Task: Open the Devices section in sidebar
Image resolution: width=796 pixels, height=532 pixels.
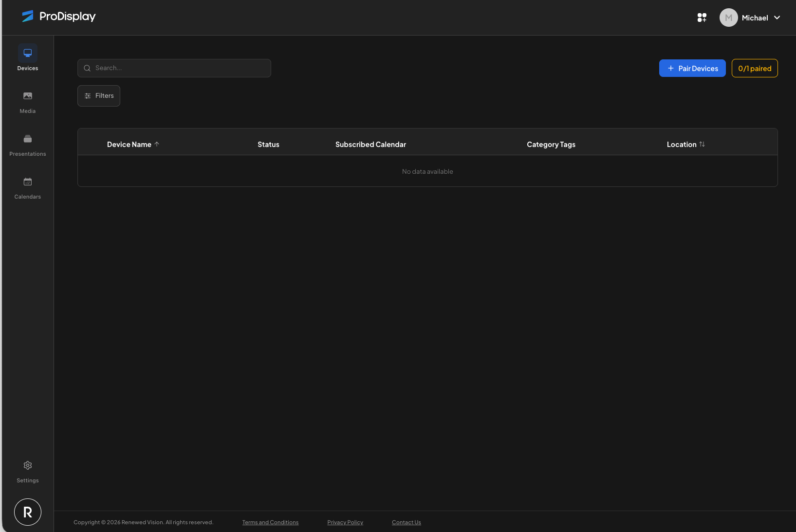Action: (28, 58)
